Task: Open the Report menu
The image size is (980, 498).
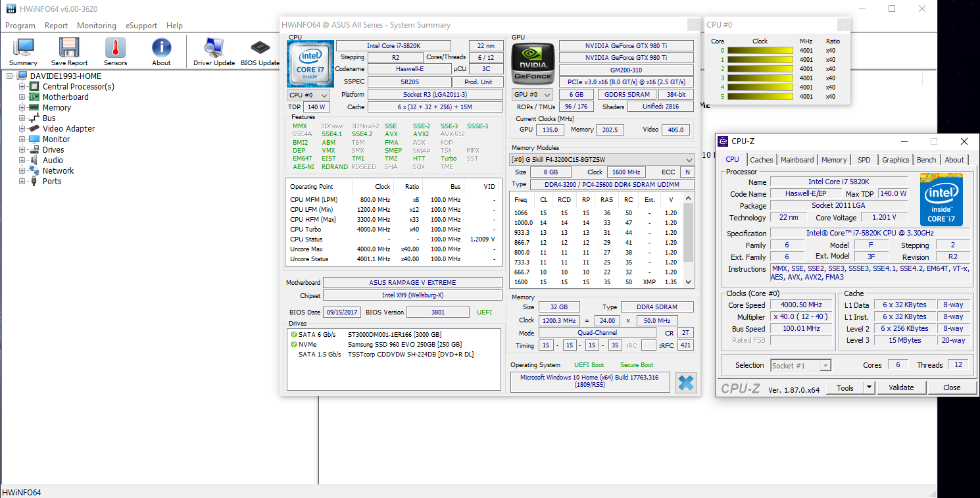Action: (56, 26)
